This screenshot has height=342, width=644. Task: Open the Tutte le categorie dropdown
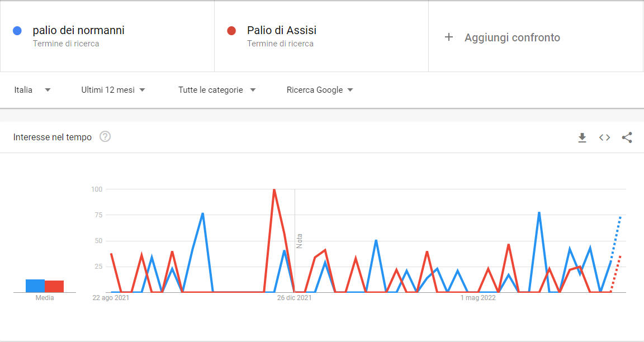(x=217, y=90)
